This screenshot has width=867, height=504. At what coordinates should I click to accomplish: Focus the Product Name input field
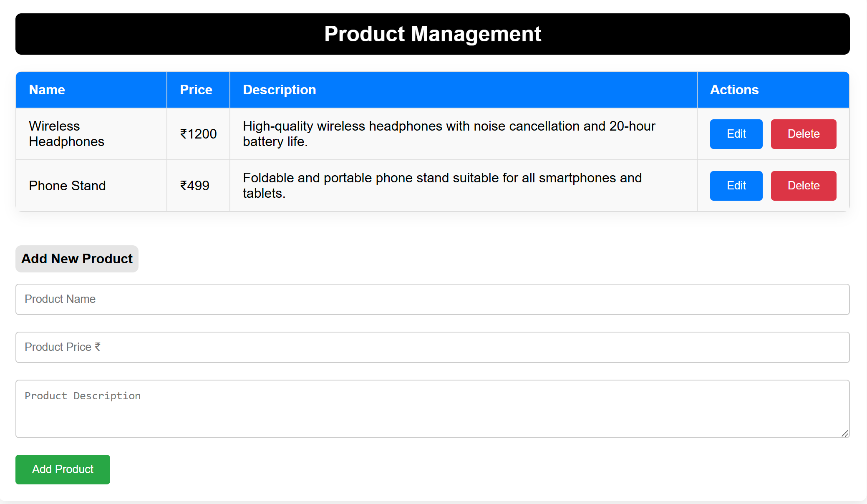[x=432, y=299]
